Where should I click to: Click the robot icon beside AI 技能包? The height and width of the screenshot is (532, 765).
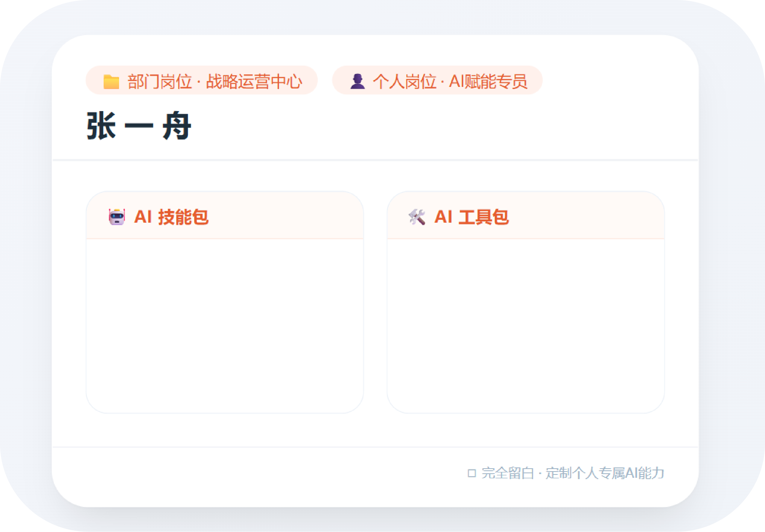pyautogui.click(x=117, y=217)
